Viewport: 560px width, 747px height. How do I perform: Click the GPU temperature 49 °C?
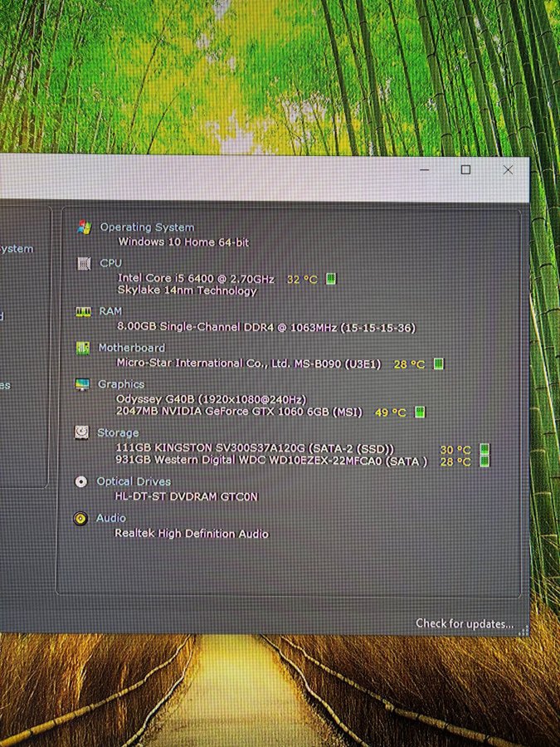391,413
